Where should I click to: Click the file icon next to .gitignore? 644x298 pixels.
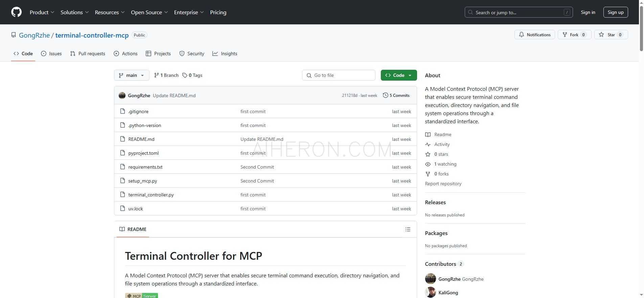tap(123, 111)
